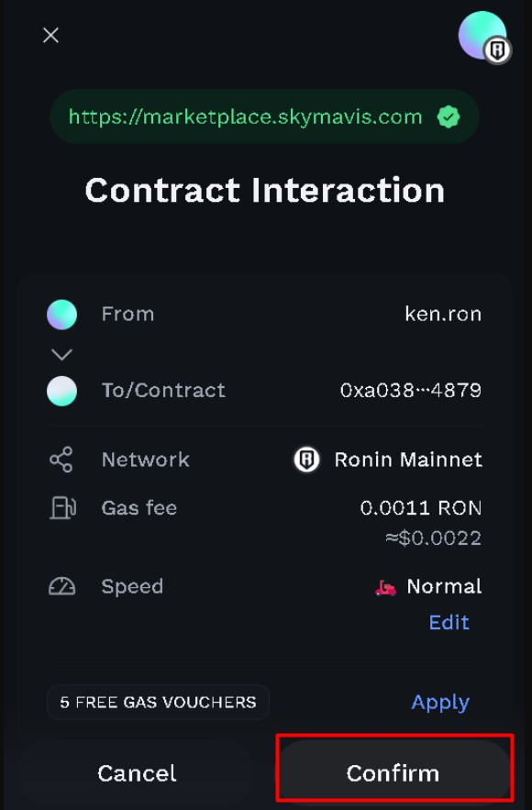Click the 5 FREE GAS VOUCHERS badge
Screen dimensions: 532x810
tap(158, 702)
